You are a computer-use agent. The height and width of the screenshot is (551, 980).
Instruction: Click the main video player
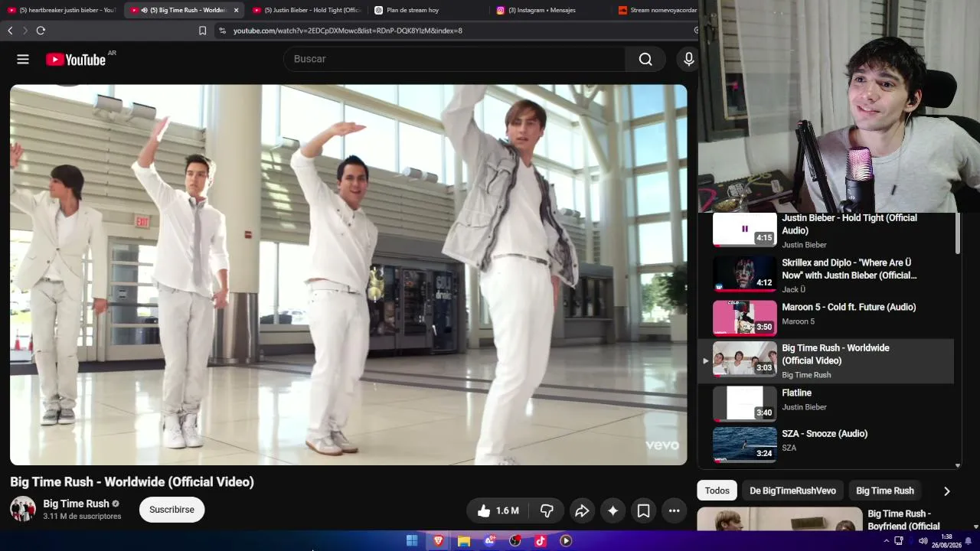coord(348,275)
